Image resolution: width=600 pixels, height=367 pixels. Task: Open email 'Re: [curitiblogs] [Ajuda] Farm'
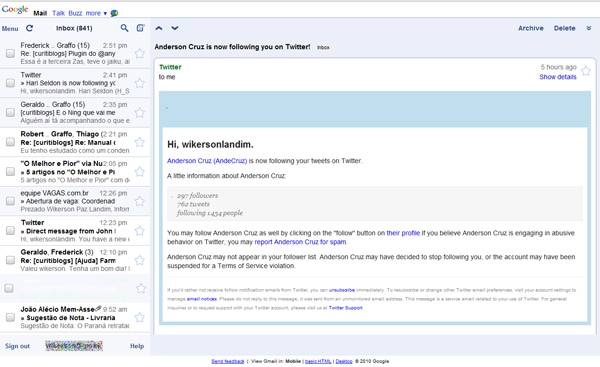click(x=68, y=261)
